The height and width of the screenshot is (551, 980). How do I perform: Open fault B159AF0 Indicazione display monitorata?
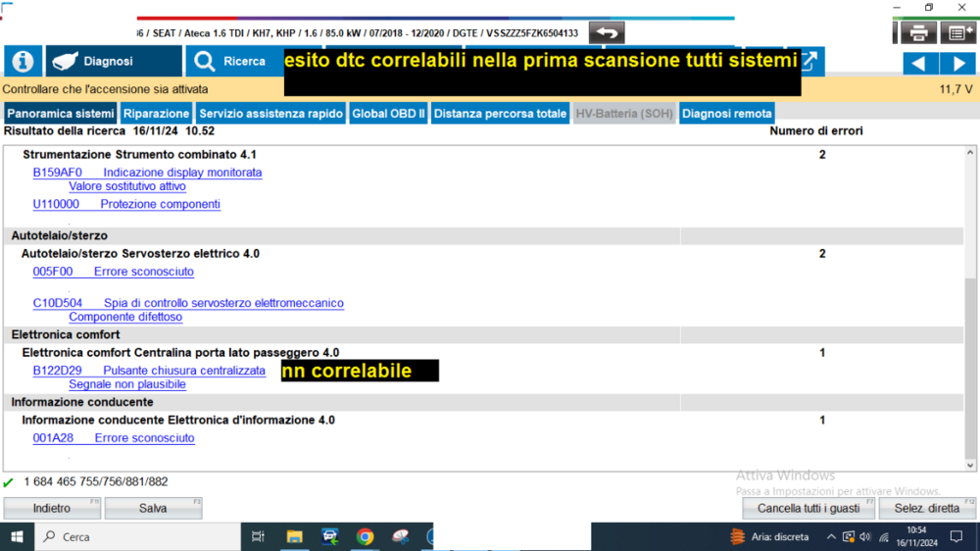[148, 173]
